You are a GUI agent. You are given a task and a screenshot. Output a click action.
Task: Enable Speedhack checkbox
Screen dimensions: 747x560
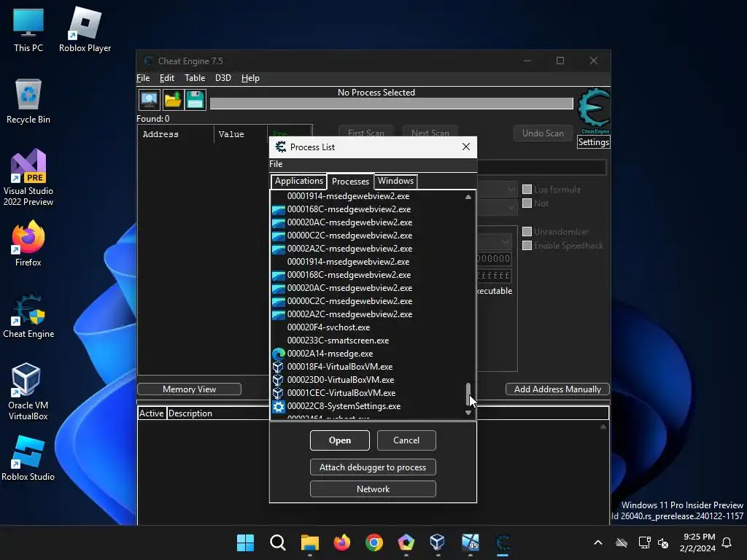527,246
